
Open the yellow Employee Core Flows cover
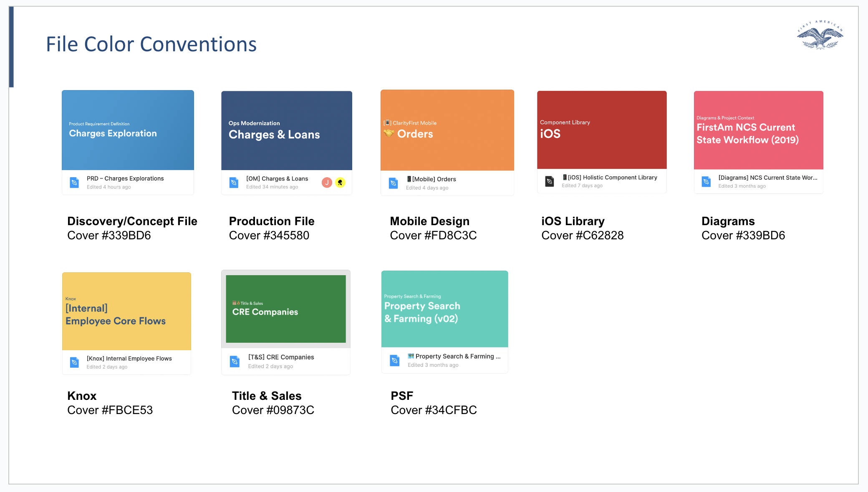[x=126, y=311]
